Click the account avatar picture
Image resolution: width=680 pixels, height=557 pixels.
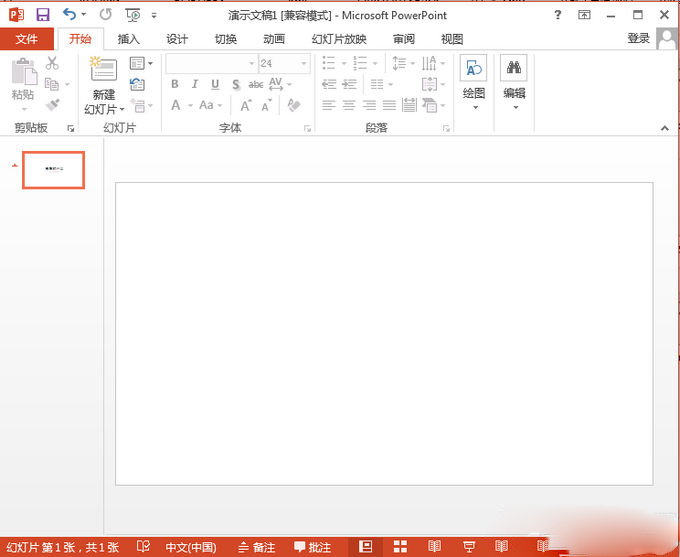[x=667, y=39]
